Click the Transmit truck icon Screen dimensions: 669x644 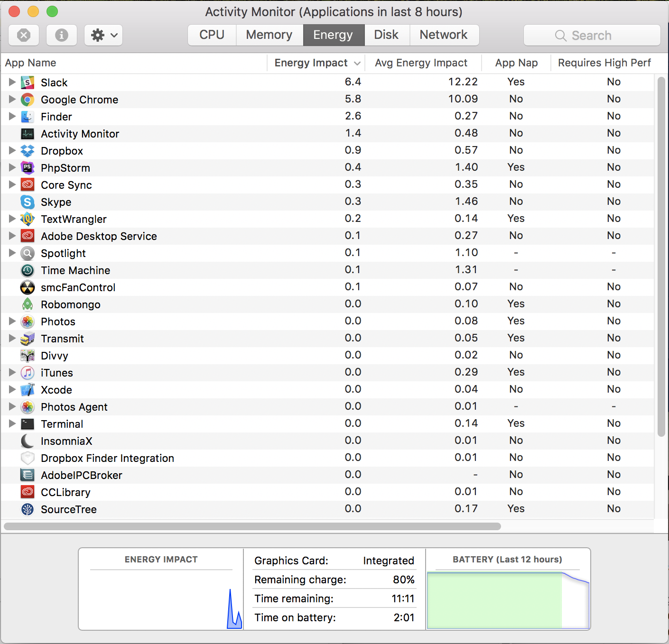[28, 339]
